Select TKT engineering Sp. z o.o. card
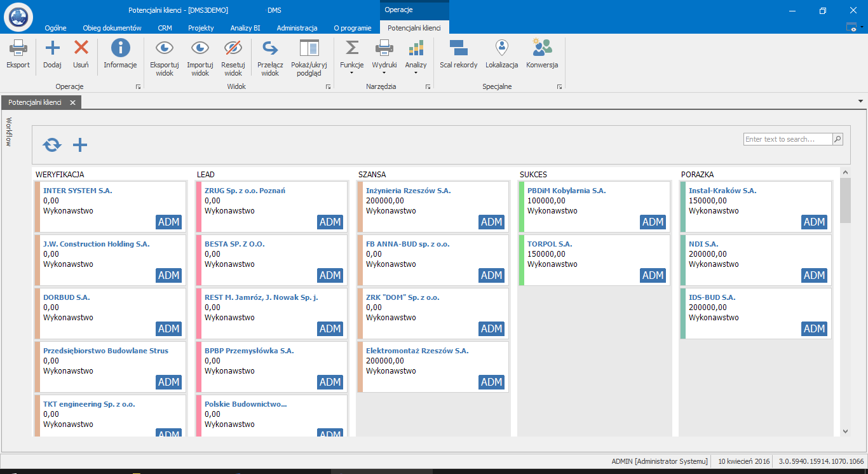This screenshot has height=474, width=868. click(110, 416)
